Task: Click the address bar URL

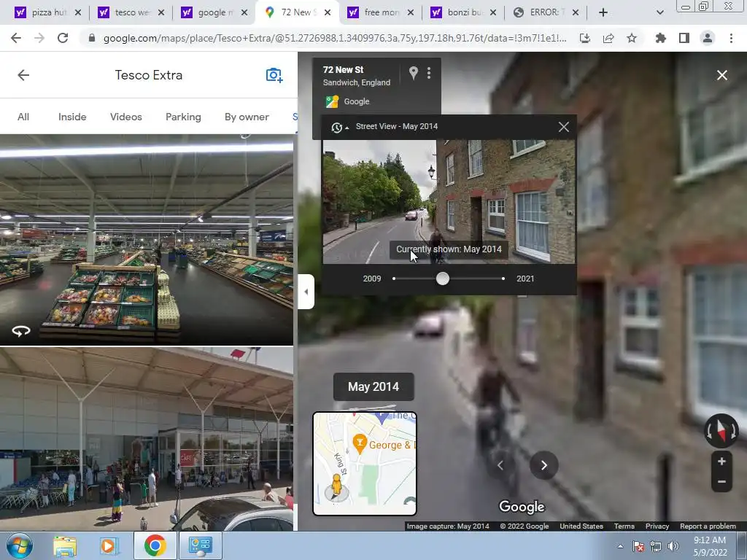Action: [x=335, y=38]
